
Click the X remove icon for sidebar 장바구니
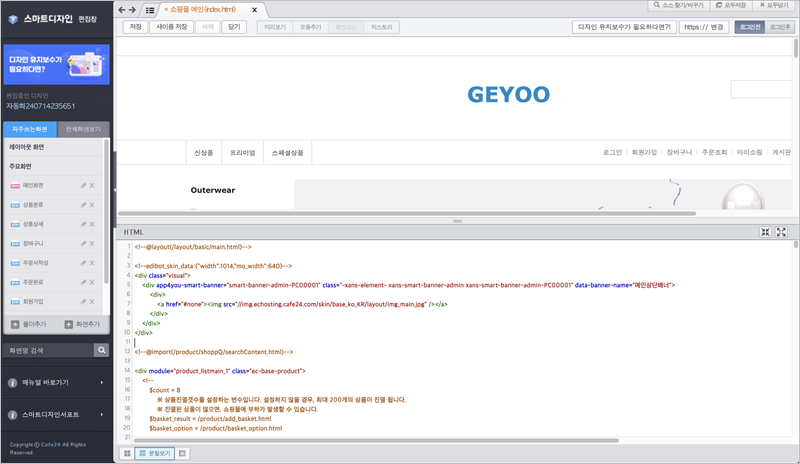tap(92, 243)
